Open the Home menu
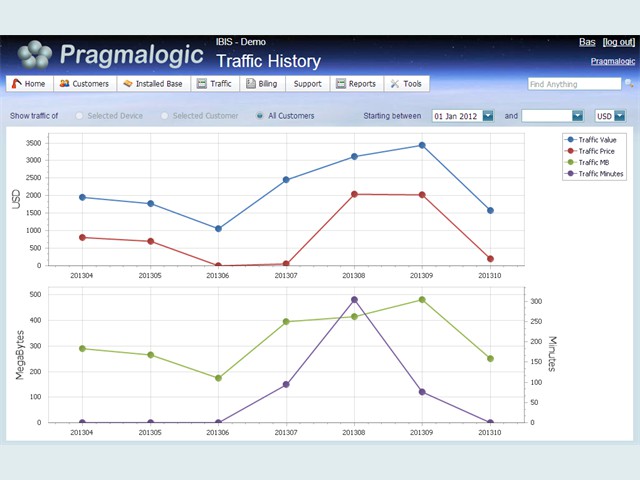This screenshot has width=640, height=480. pyautogui.click(x=29, y=84)
